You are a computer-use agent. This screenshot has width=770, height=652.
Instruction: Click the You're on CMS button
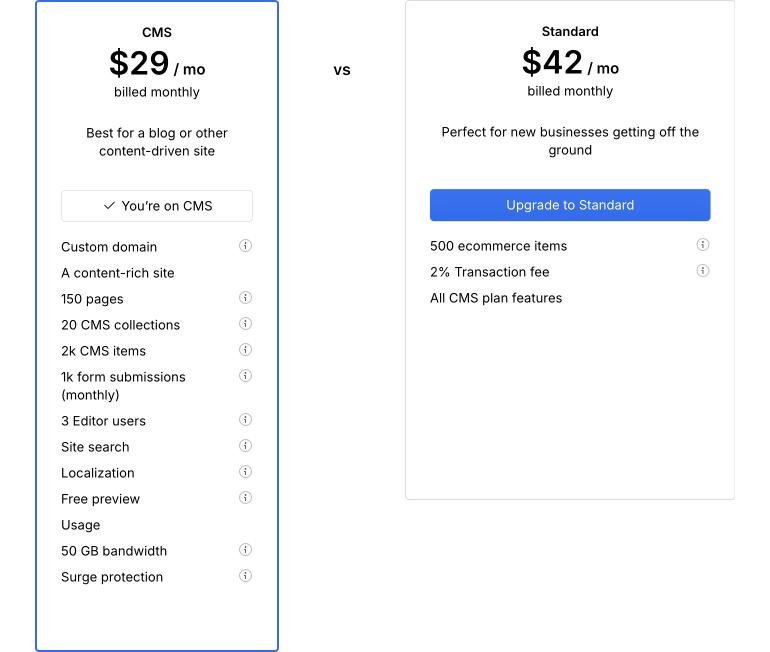(x=157, y=206)
